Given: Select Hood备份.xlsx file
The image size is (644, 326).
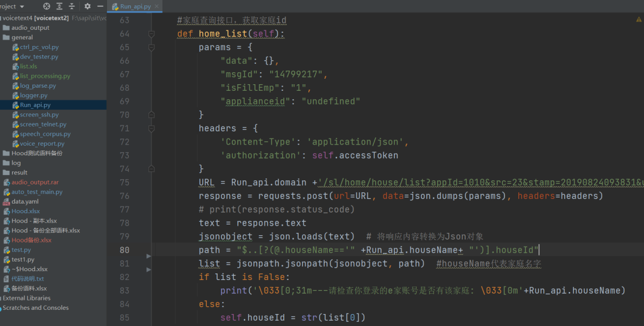Looking at the screenshot, I should pyautogui.click(x=31, y=240).
